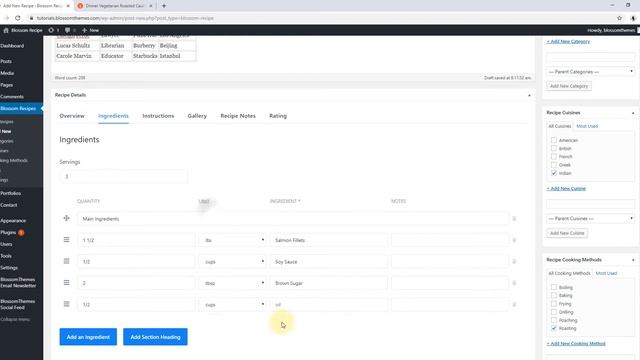Check the American cuisine checkbox
This screenshot has height=360, width=640.
[554, 140]
